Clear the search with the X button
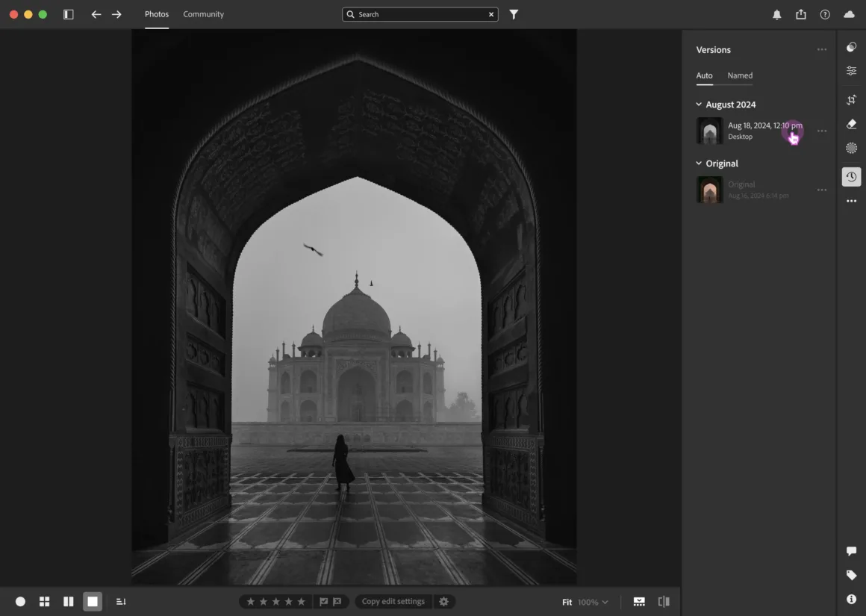 pos(491,14)
